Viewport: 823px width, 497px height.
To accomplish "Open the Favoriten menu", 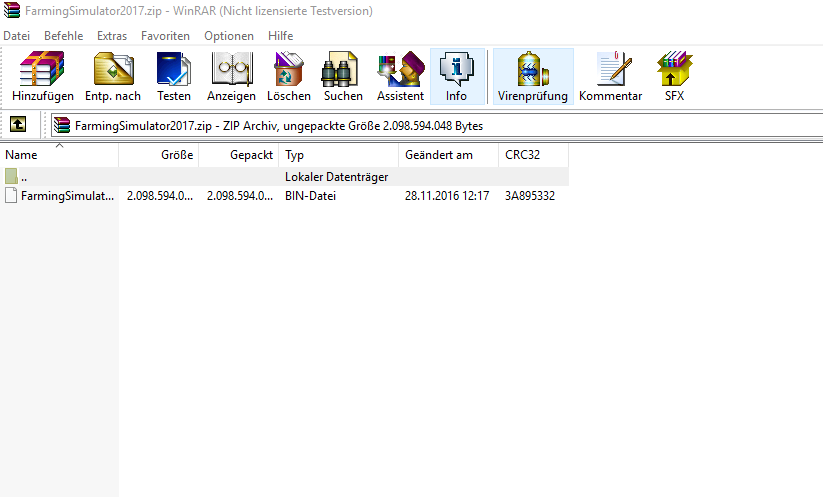I will (x=165, y=35).
